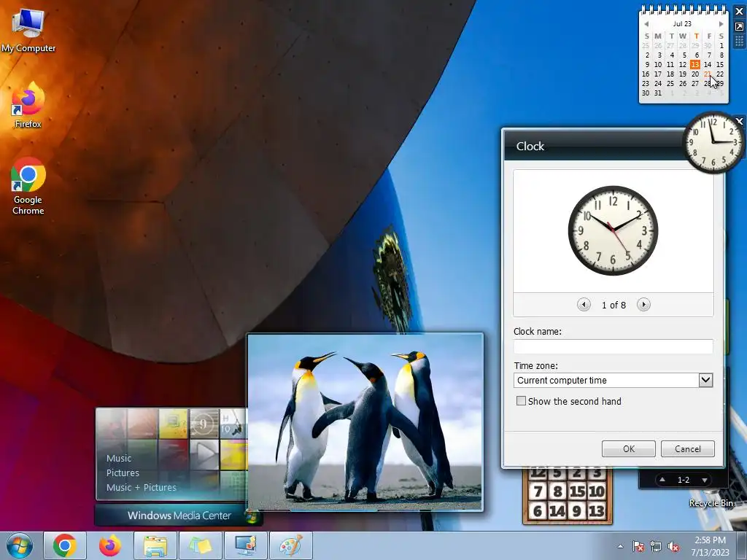Open Action Center flag in system tray
Viewport: 747px width, 560px height.
point(638,547)
